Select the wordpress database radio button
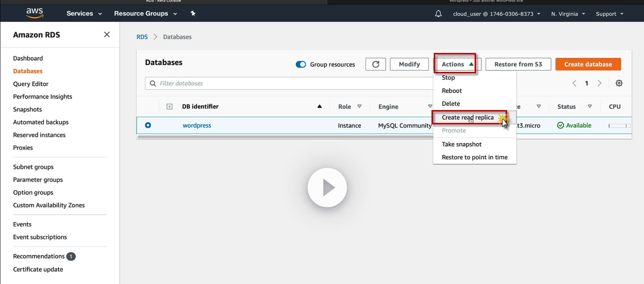644x284 pixels. click(x=148, y=125)
